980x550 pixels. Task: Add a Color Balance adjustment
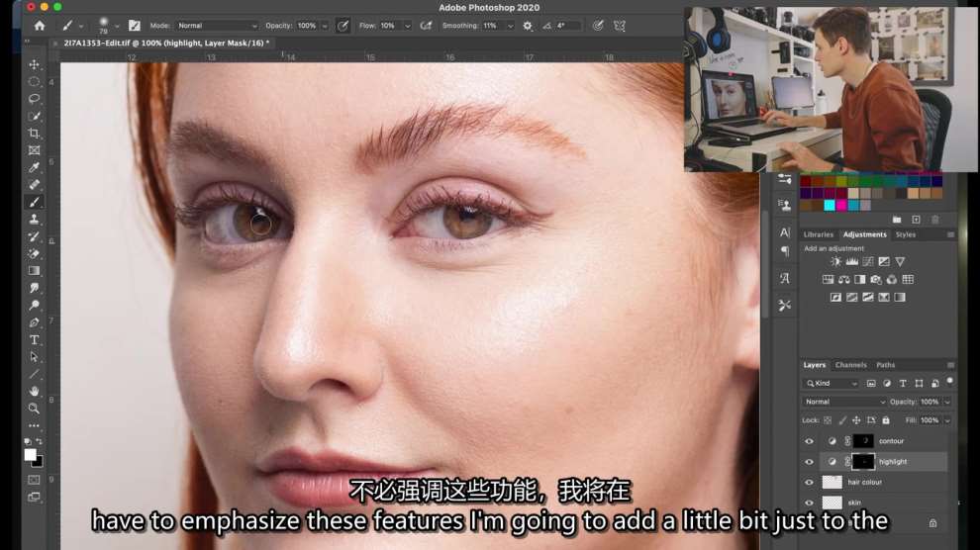843,279
